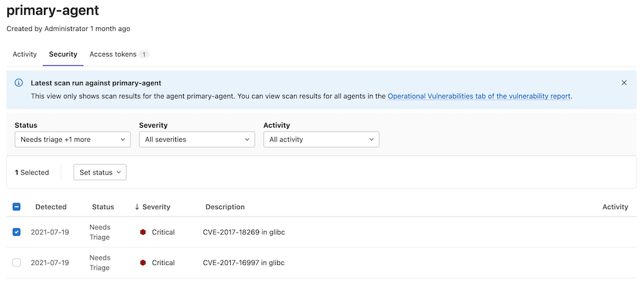This screenshot has height=281, width=644.
Task: Uncheck the CVE-2017-18269 row checkbox
Action: click(17, 232)
